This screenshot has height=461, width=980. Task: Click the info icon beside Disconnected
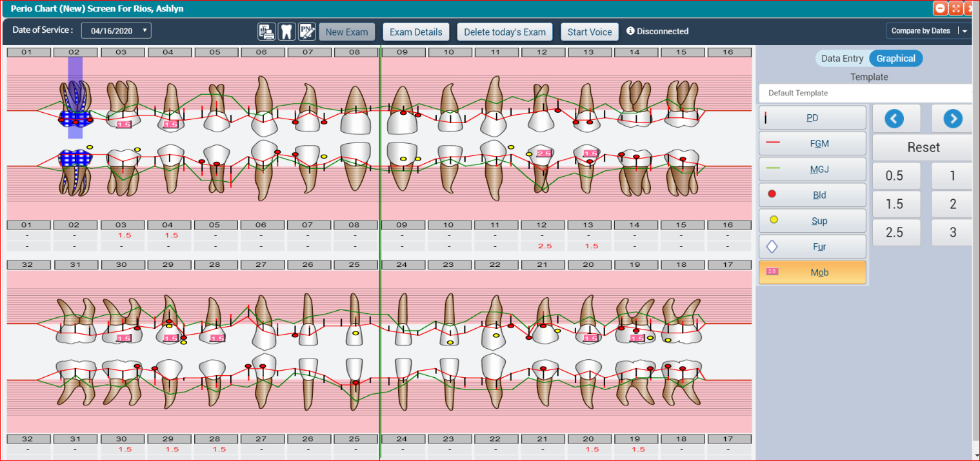tap(630, 31)
